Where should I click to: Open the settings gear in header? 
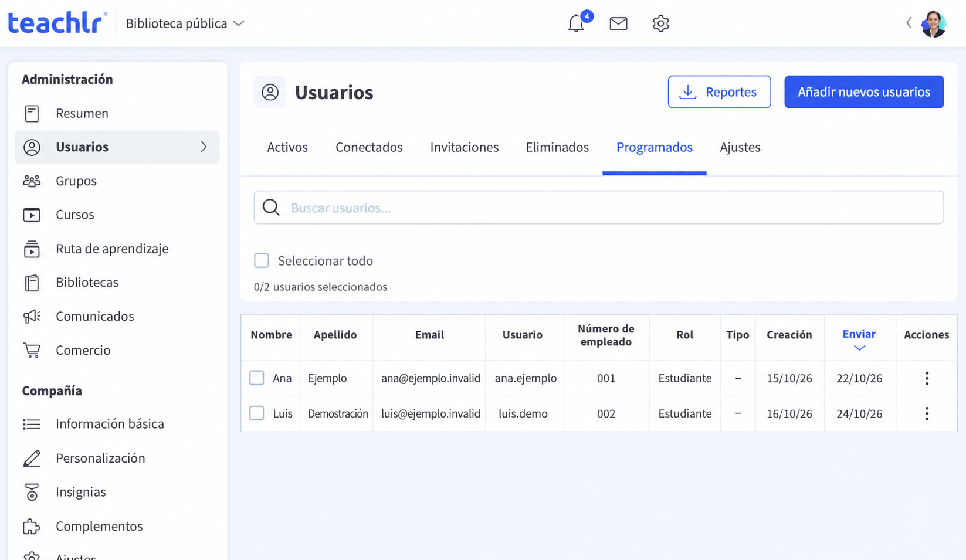coord(660,23)
